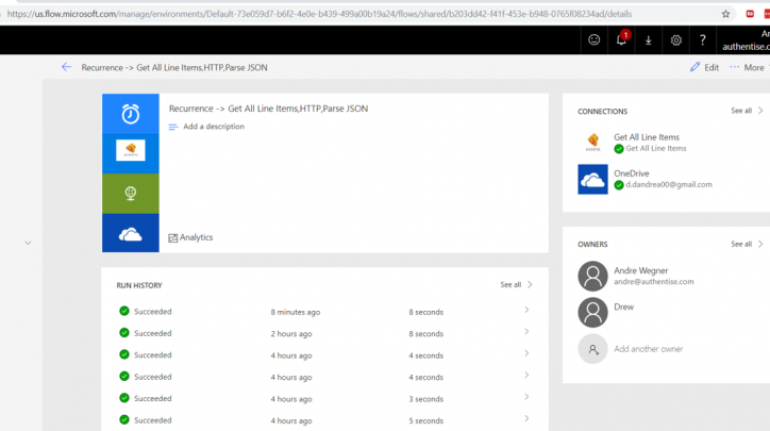Open See all for Run History

tap(516, 285)
